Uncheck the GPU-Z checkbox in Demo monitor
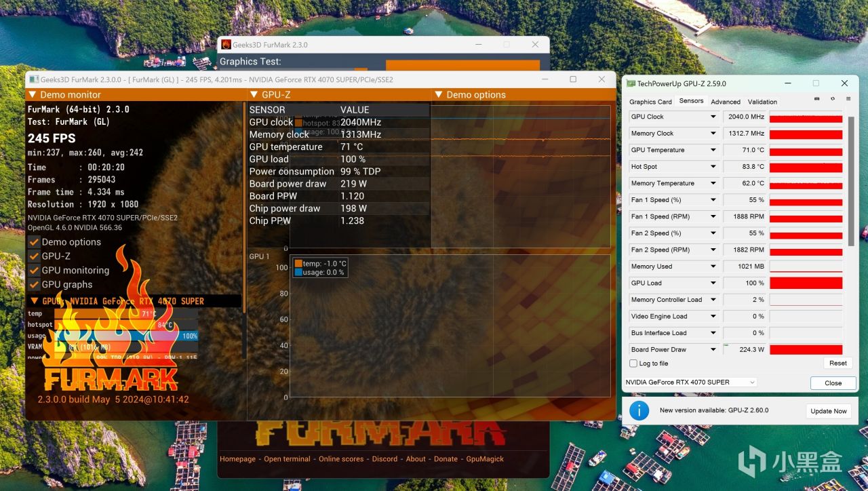The height and width of the screenshot is (491, 868). 33,256
